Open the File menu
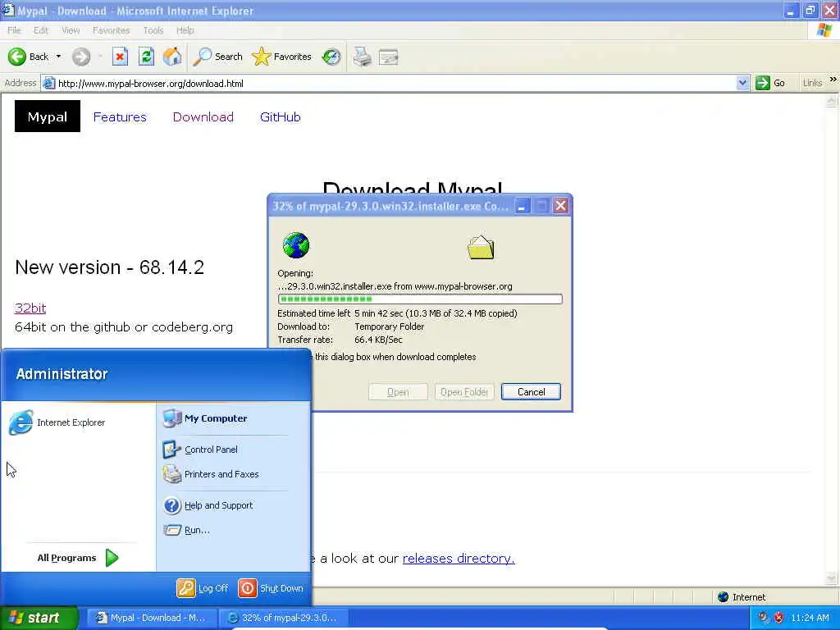 [x=14, y=30]
